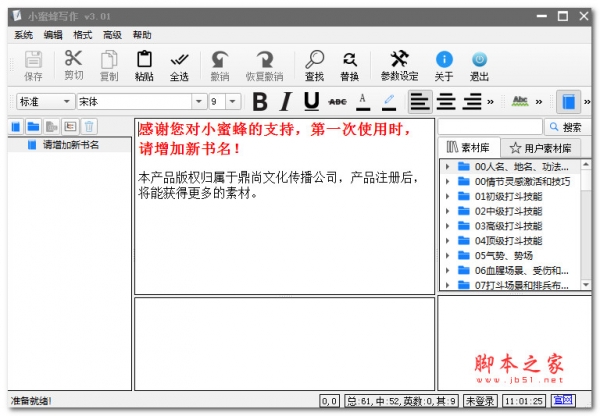
Task: Delete book with trash icon
Action: [x=89, y=126]
